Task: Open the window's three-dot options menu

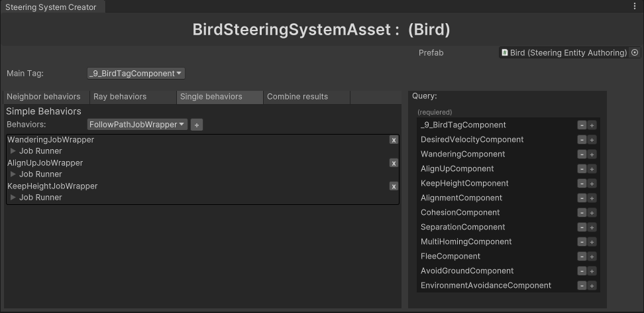Action: point(635,6)
